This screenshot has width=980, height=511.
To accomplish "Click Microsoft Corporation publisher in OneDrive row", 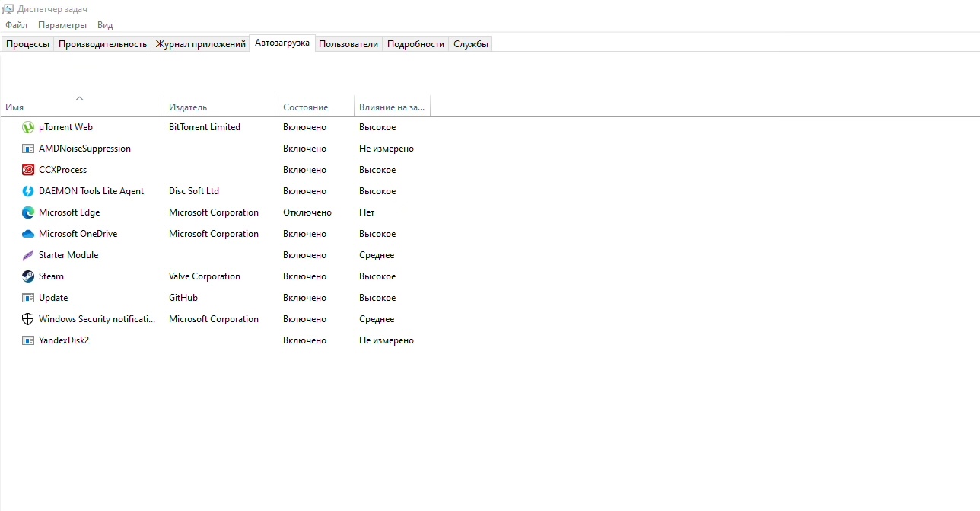I will [214, 234].
